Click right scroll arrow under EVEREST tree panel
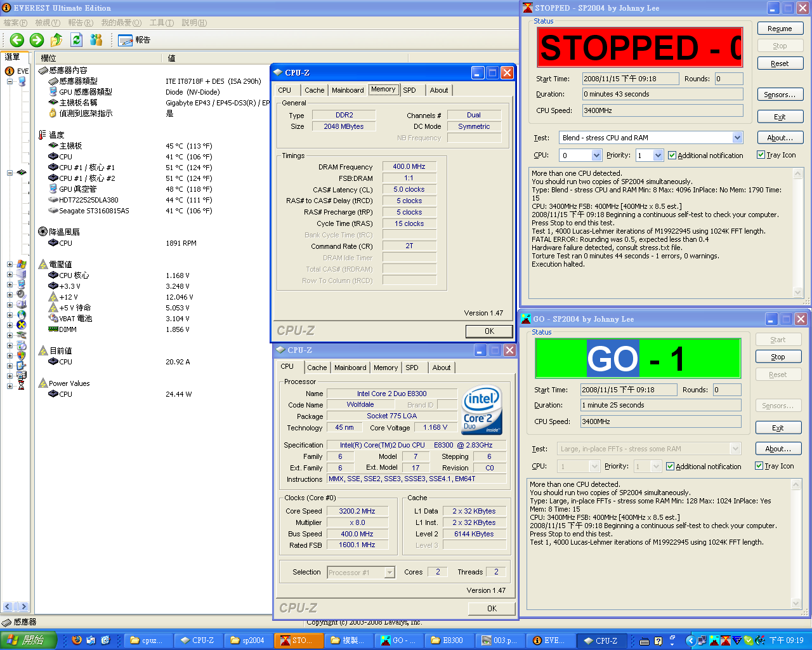This screenshot has width=812, height=650. [23, 606]
